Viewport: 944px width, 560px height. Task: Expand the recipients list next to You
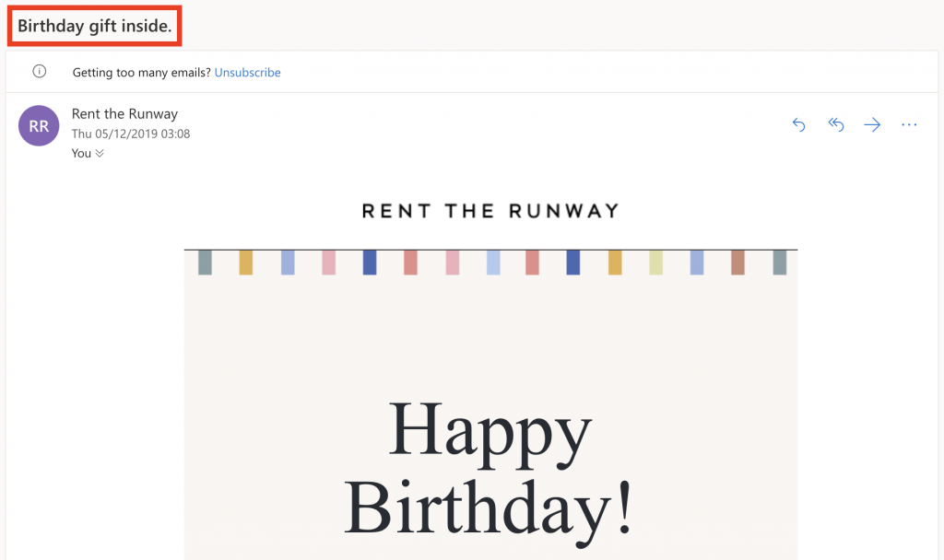point(100,153)
